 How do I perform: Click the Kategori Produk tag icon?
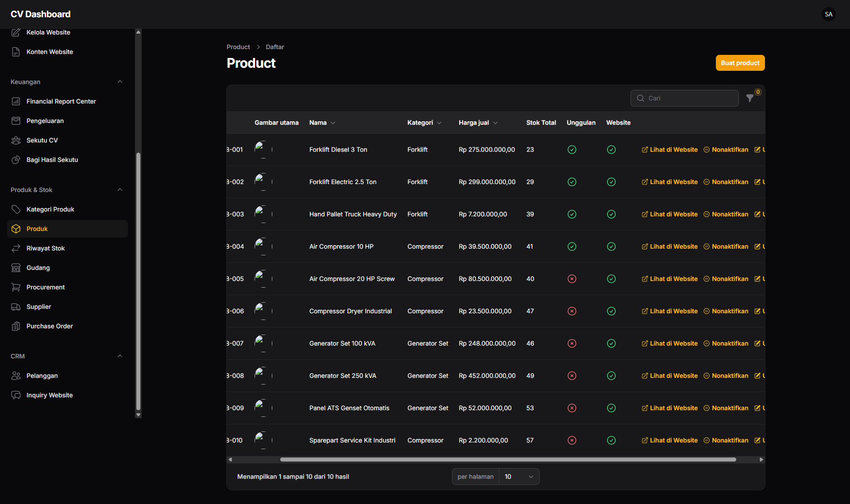16,209
